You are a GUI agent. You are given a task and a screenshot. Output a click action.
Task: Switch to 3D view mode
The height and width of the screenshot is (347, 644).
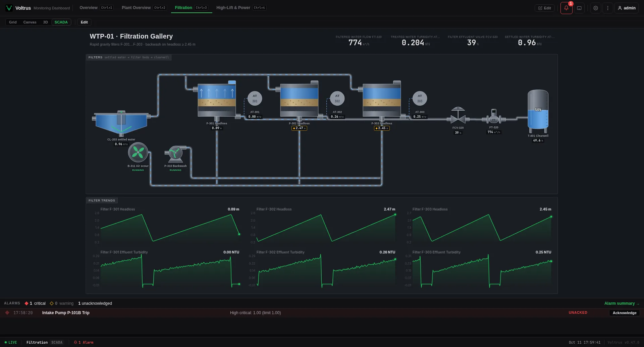(x=46, y=22)
